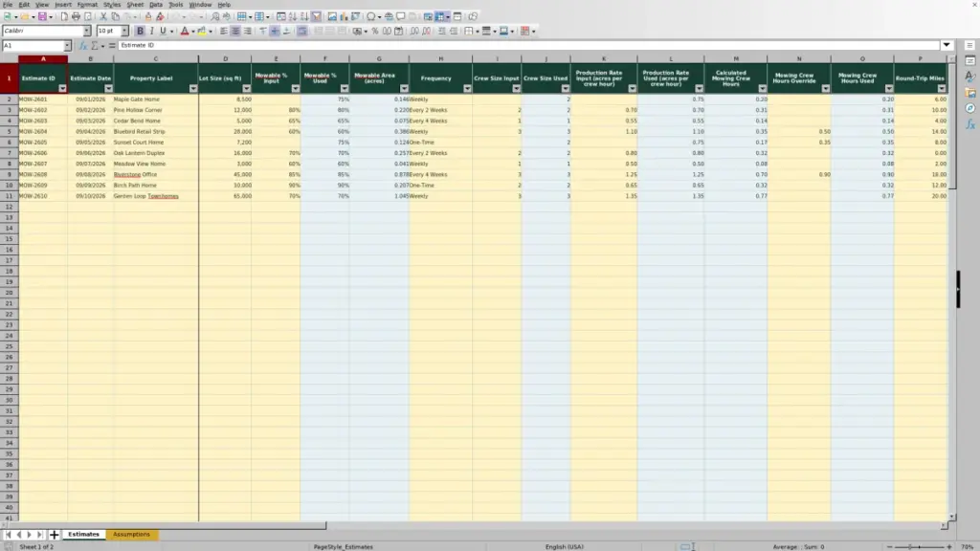The width and height of the screenshot is (980, 551).
Task: Click the formula input line
Action: (528, 45)
